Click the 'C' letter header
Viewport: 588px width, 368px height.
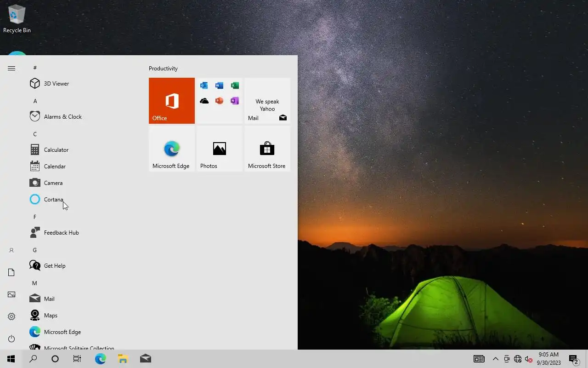35,134
